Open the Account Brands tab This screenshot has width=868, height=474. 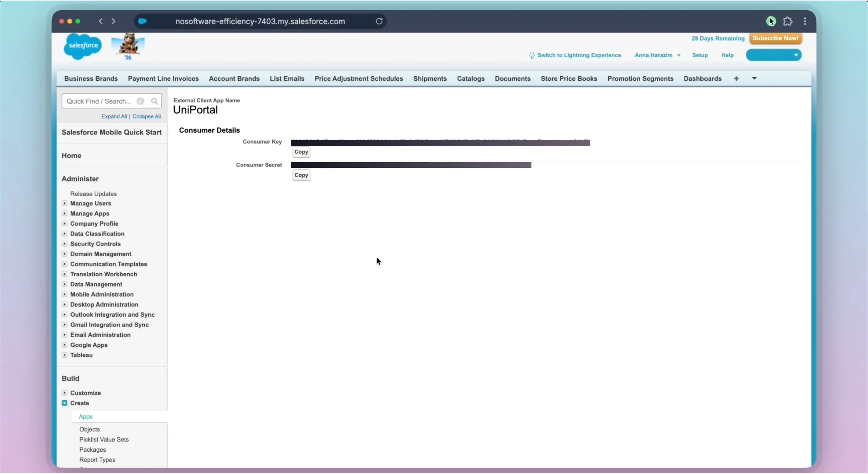[234, 79]
